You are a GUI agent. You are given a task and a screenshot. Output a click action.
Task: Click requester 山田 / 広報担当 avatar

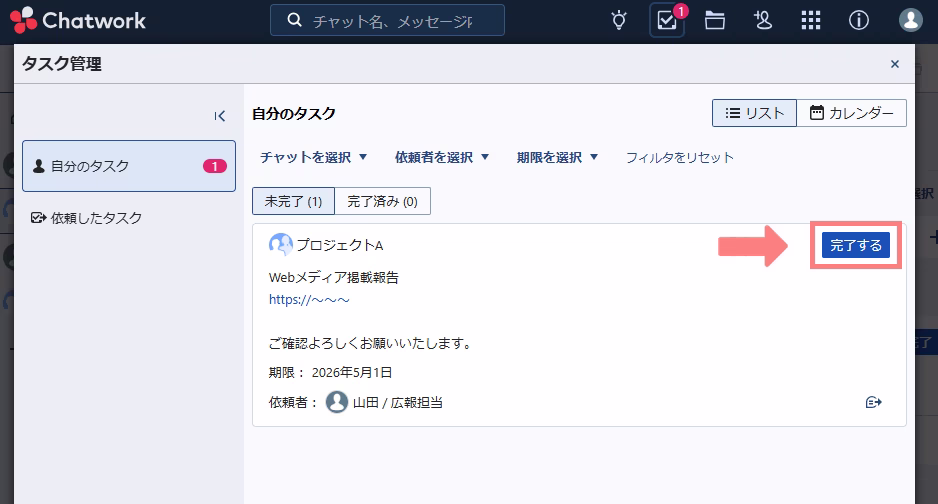click(x=337, y=402)
